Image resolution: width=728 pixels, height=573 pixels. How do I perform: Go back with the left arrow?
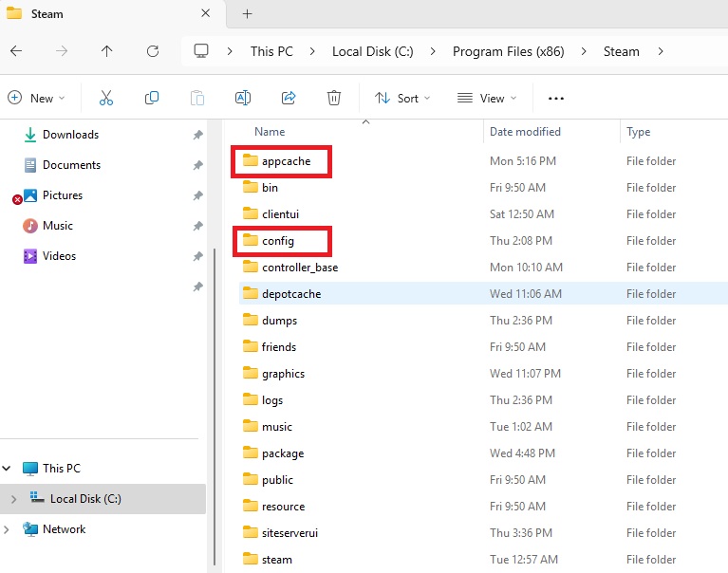click(x=16, y=51)
